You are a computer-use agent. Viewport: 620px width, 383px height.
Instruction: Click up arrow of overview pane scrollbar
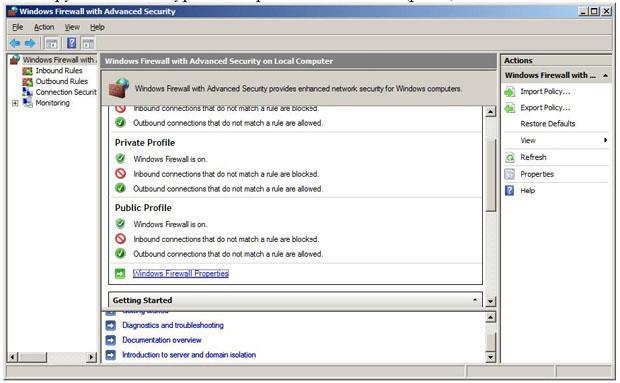tap(490, 112)
